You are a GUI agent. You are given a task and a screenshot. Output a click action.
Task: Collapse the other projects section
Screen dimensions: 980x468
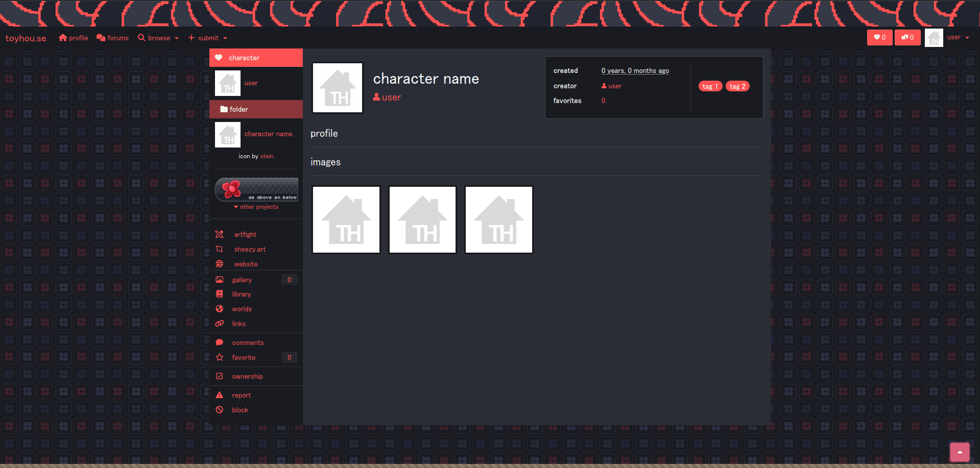256,207
